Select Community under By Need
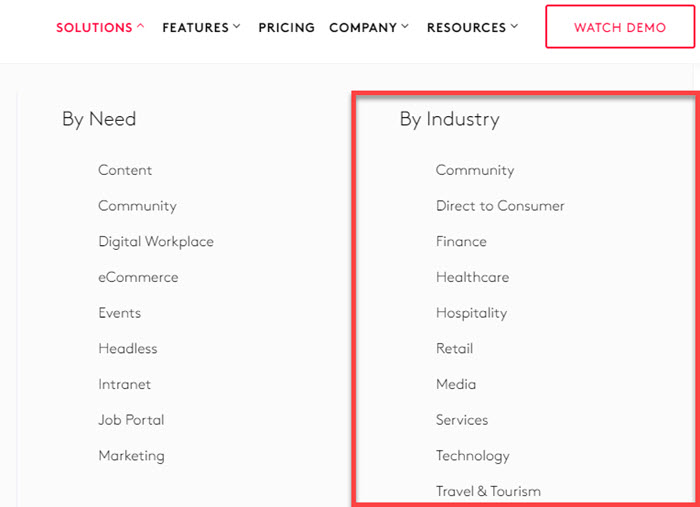This screenshot has width=700, height=507. click(x=137, y=206)
